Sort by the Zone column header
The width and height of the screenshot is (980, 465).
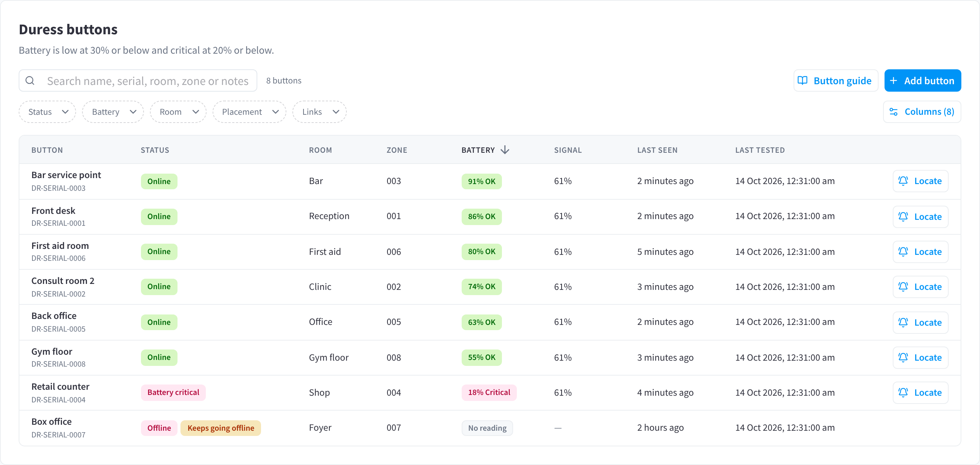tap(397, 150)
